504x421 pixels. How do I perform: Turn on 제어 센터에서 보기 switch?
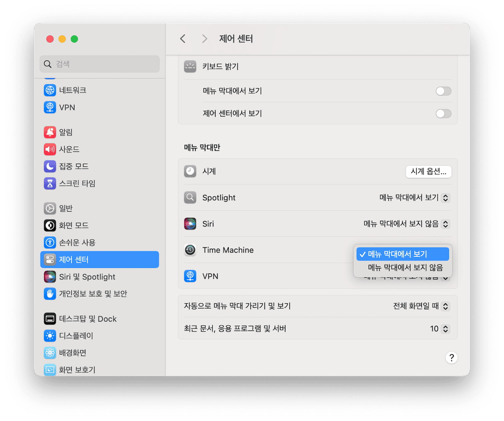tap(443, 114)
